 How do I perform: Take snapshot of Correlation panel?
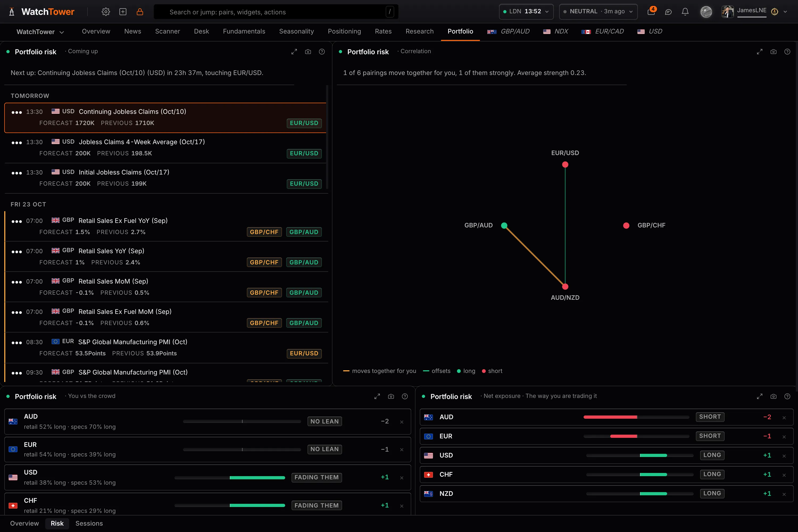(774, 52)
